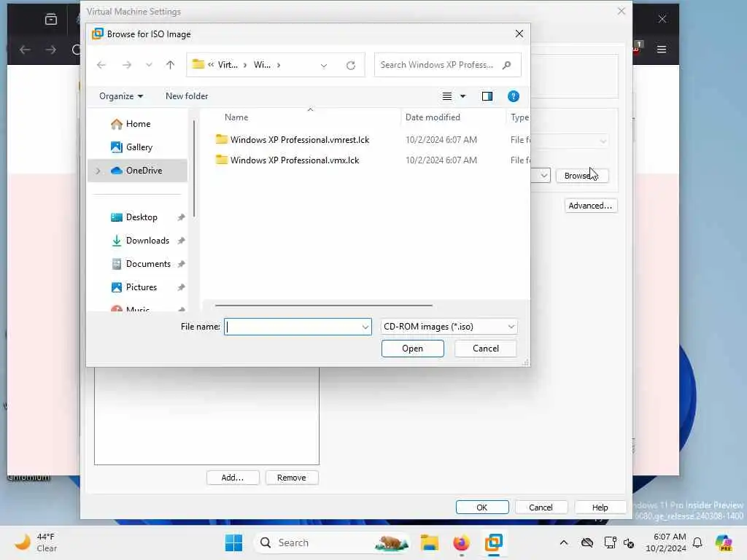Open File Explorer from the taskbar
The width and height of the screenshot is (747, 560).
pyautogui.click(x=430, y=542)
